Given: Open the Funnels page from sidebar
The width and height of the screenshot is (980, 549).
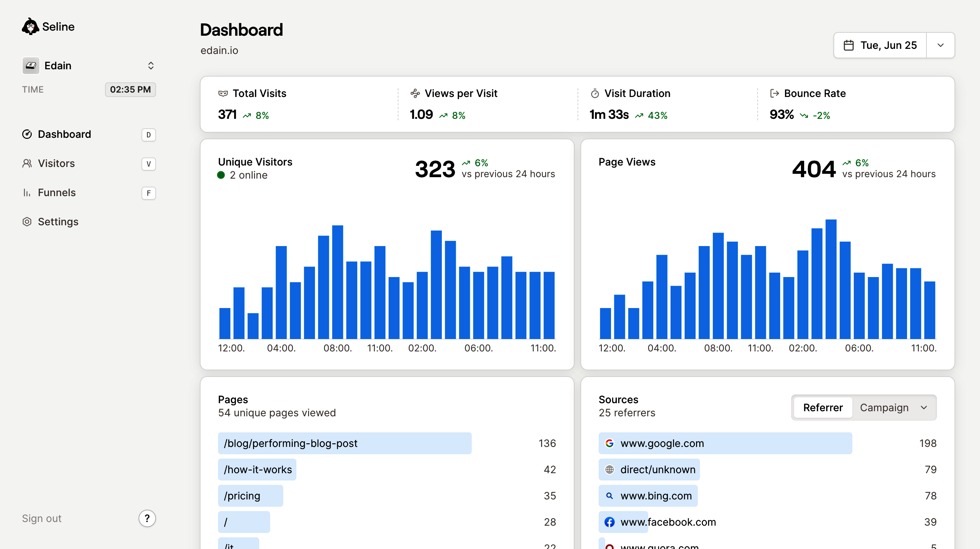Looking at the screenshot, I should coord(57,193).
